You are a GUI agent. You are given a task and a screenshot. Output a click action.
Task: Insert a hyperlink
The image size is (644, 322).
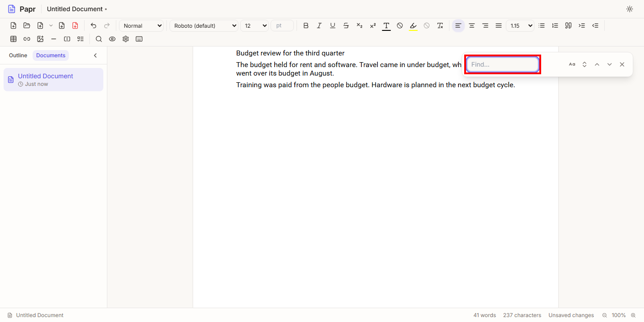tap(27, 39)
